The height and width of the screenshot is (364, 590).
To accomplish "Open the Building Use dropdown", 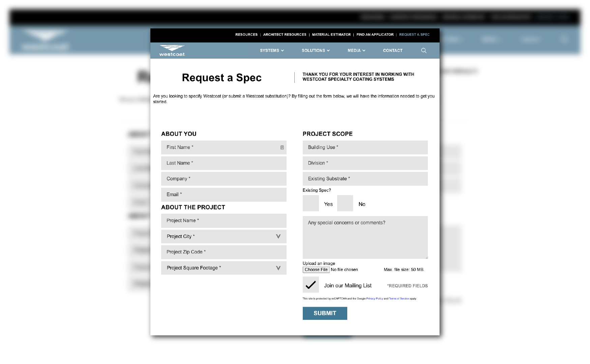I will (365, 147).
